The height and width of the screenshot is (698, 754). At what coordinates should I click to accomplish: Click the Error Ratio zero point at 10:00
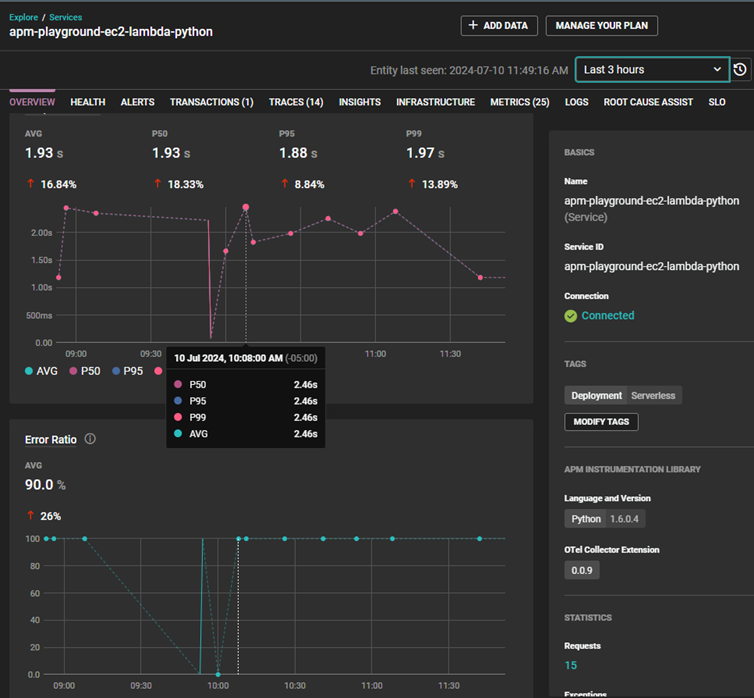(218, 674)
